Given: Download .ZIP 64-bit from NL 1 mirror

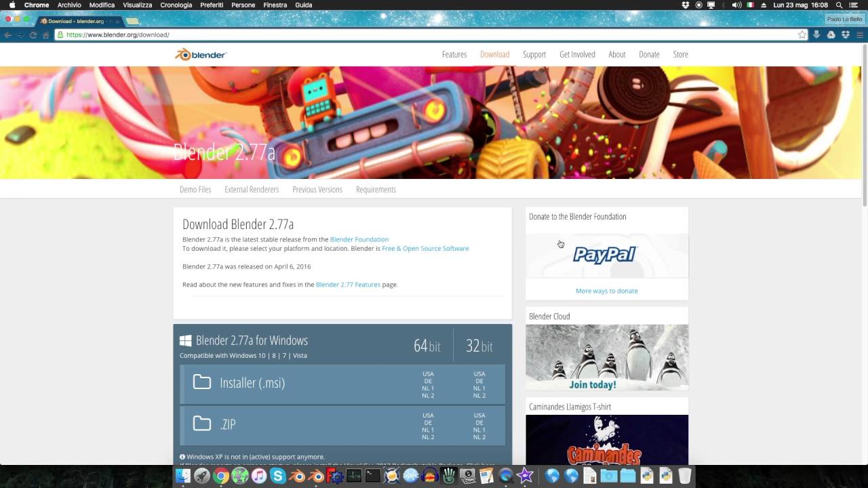Looking at the screenshot, I should coord(428,430).
